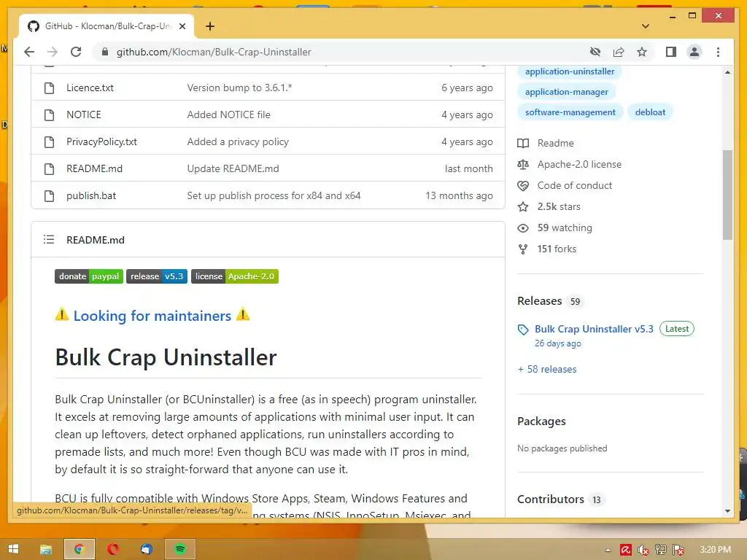Click the release v5.3 badge

tap(157, 276)
